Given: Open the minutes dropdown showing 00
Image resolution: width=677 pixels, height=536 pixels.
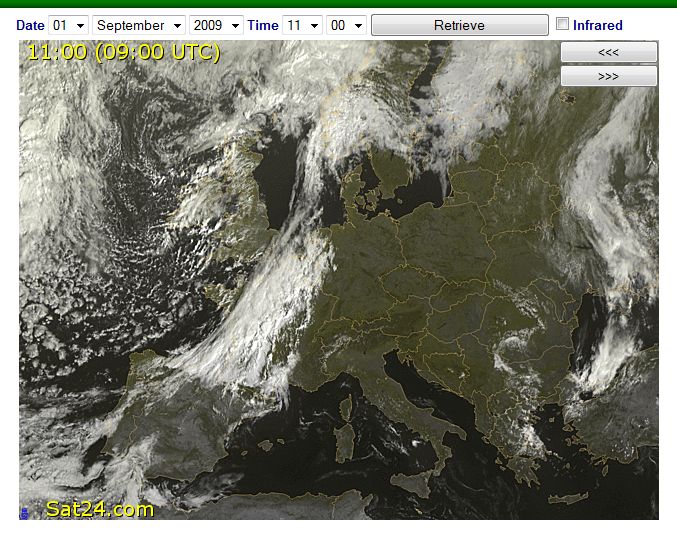Looking at the screenshot, I should click(x=346, y=25).
